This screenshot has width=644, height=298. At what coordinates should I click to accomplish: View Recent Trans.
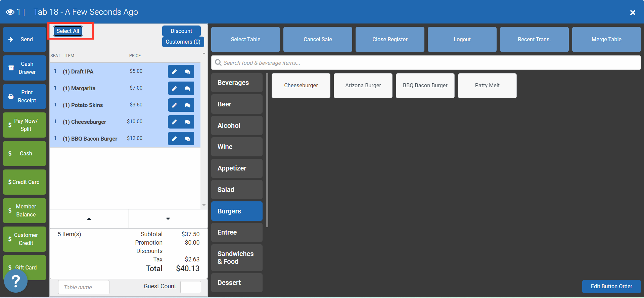(534, 39)
